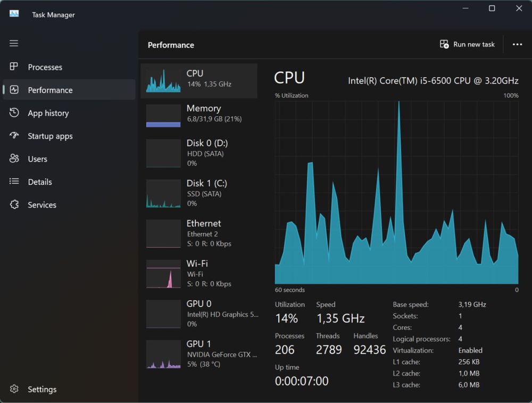Click the Virtualization Enabled value
532x403 pixels.
470,350
